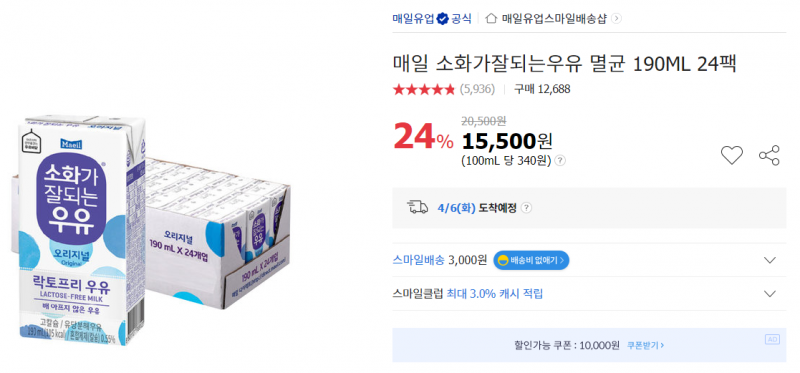Viewport: 800px width, 373px height.
Task: Click the 쿠폰받기 link
Action: (645, 345)
